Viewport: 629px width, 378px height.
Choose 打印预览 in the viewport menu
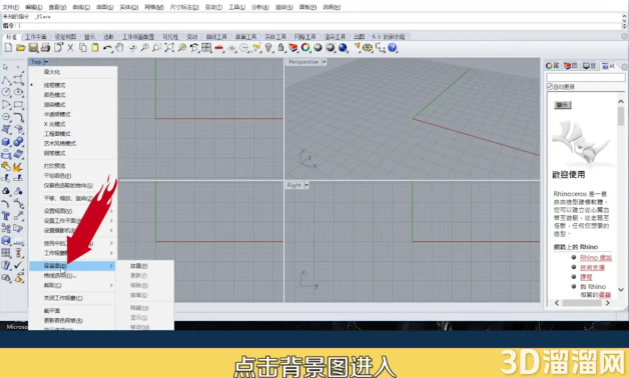point(55,166)
